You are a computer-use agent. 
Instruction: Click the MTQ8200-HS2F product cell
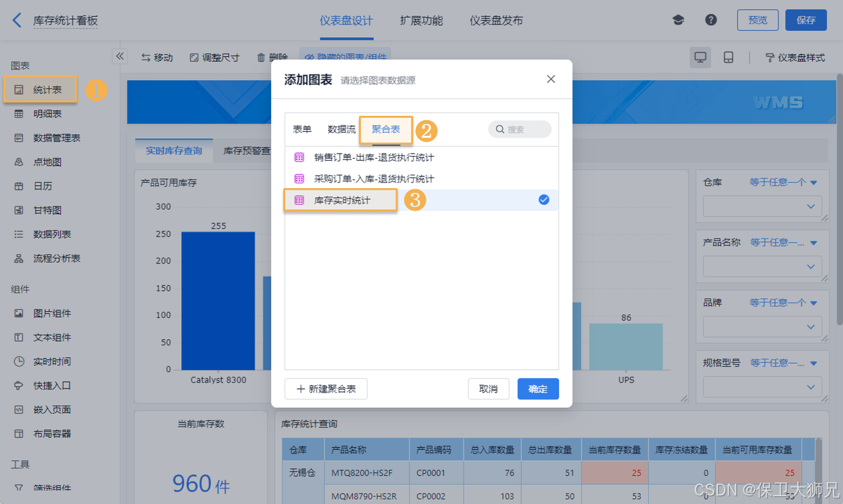366,472
